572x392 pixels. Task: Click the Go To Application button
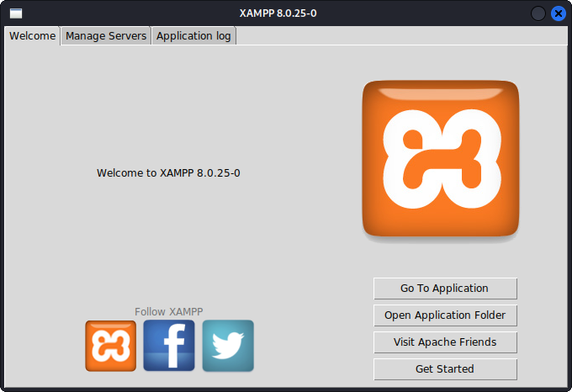click(445, 289)
